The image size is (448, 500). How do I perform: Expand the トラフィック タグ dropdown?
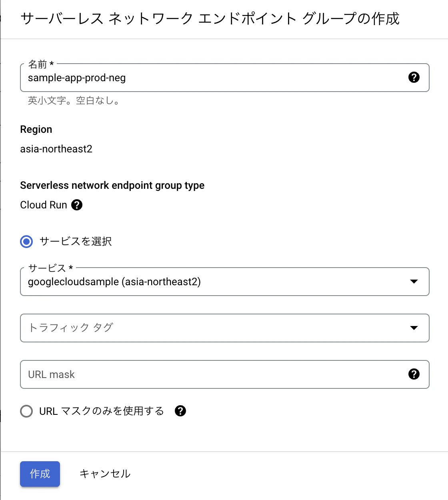[x=224, y=328]
